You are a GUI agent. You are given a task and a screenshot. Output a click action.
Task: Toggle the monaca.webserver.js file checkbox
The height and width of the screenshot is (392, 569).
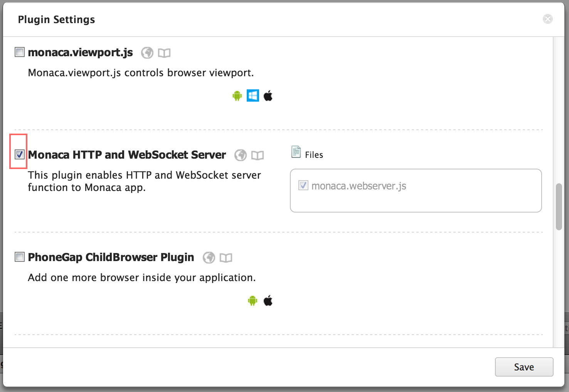(x=303, y=186)
